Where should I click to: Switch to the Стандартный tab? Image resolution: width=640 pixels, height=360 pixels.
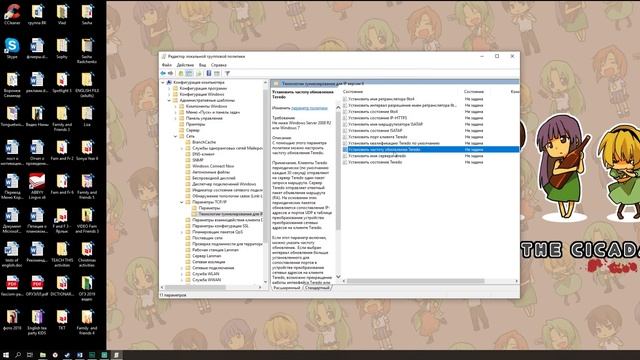click(x=317, y=288)
